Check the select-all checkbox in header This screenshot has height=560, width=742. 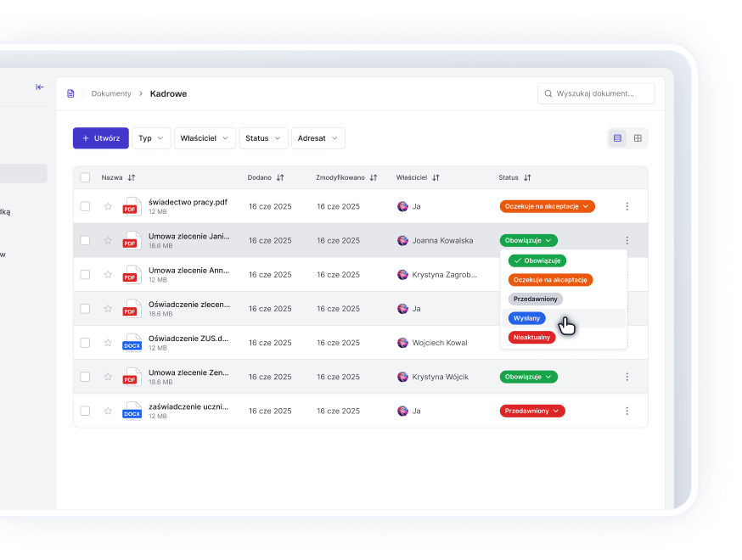coord(85,178)
